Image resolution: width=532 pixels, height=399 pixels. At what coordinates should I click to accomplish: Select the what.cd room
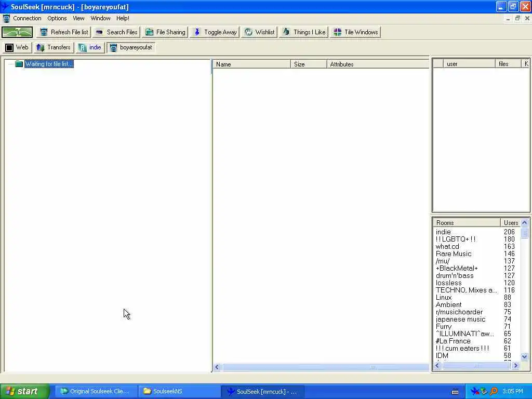[476, 247]
